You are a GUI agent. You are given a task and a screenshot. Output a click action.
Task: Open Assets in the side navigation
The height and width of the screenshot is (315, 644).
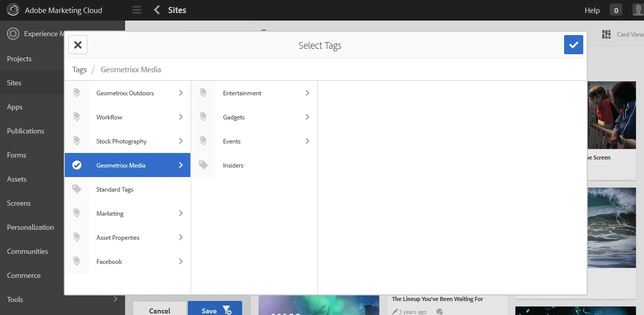click(x=17, y=179)
